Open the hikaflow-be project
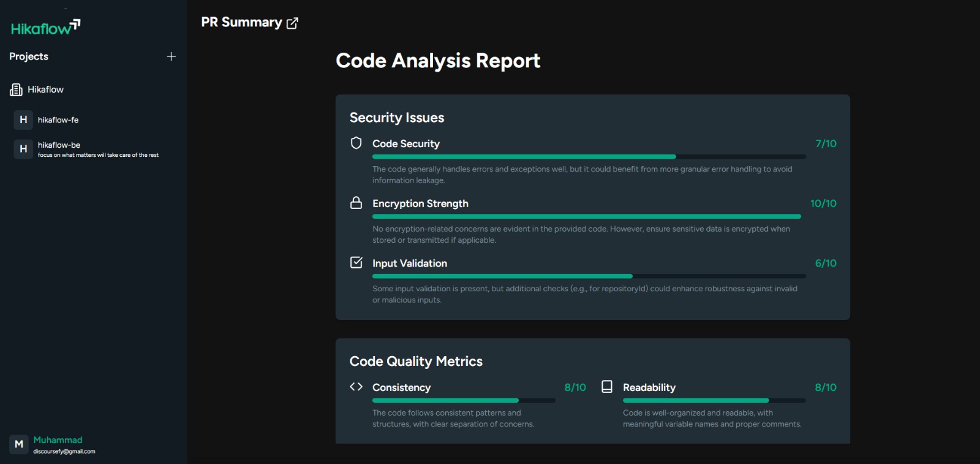This screenshot has width=980, height=464. [x=59, y=145]
